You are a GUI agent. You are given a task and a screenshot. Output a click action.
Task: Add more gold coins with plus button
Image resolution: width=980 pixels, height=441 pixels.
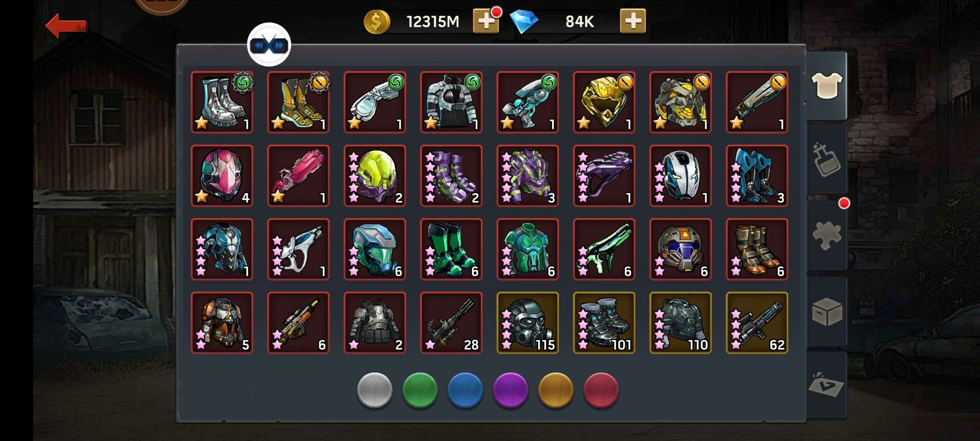[x=486, y=20]
